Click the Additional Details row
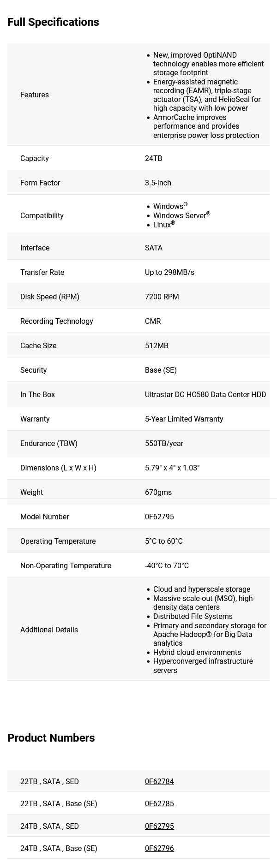Image resolution: width=277 pixels, height=868 pixels. [x=138, y=630]
